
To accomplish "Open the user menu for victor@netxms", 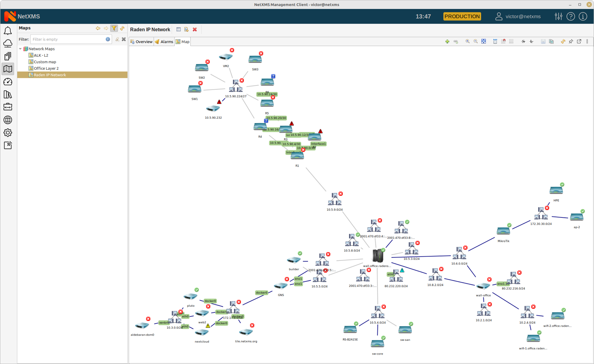I will tap(523, 16).
